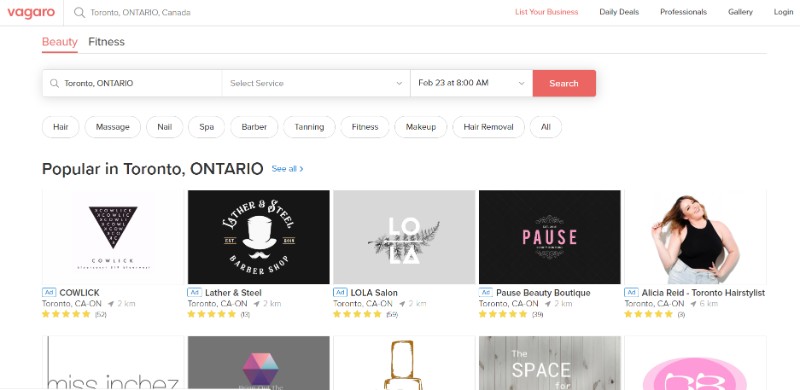Click the red Search button
The height and width of the screenshot is (390, 800).
click(564, 83)
